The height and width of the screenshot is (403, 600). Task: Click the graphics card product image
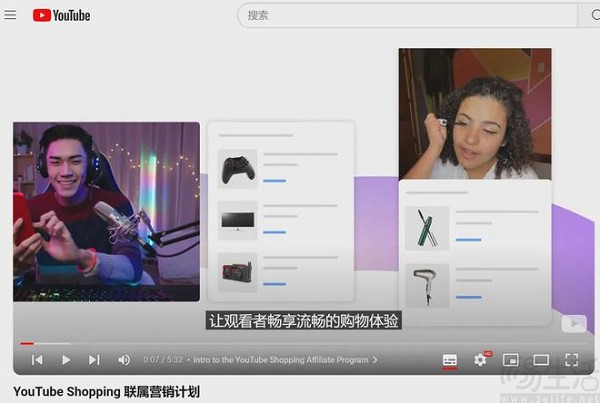point(238,272)
